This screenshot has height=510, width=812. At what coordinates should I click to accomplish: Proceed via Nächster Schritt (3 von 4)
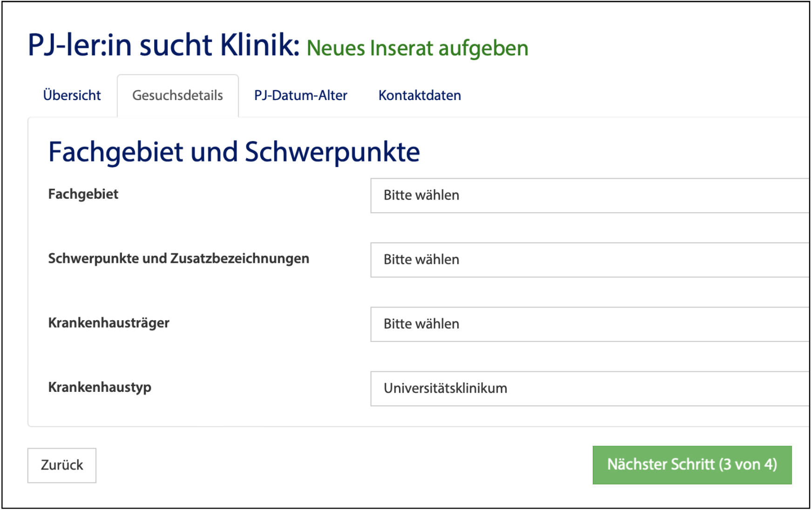pos(692,465)
